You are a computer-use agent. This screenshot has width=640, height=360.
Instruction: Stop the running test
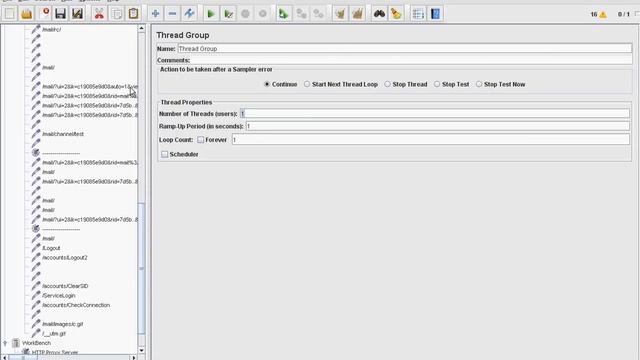245,14
